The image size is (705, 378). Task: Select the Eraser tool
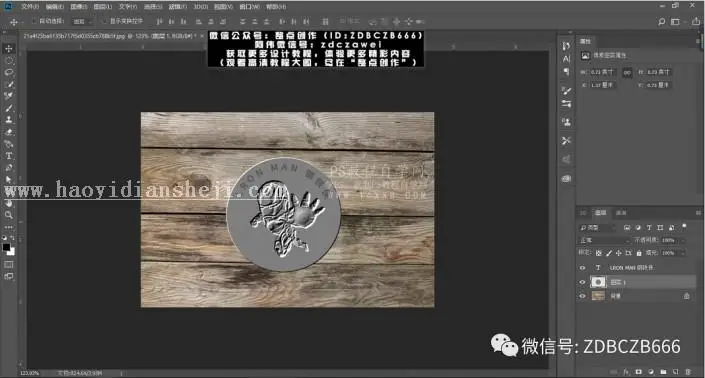(x=9, y=132)
